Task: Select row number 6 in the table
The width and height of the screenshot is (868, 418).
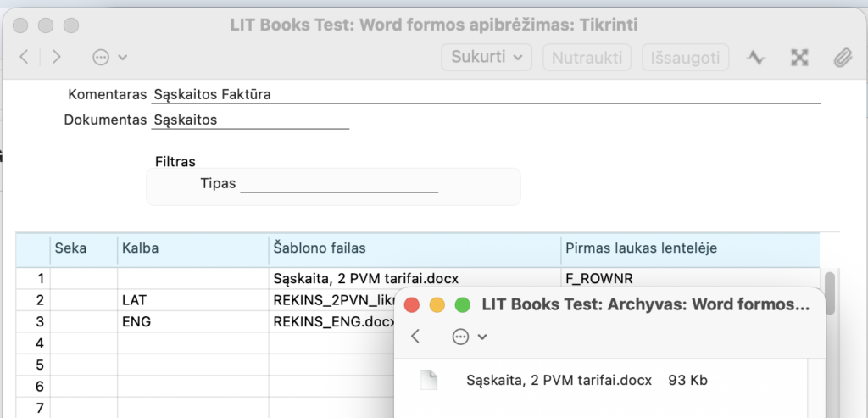Action: (x=33, y=387)
